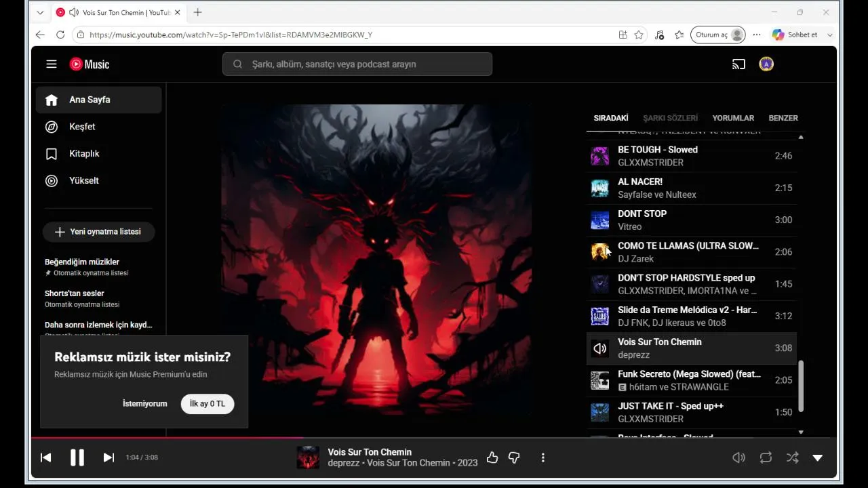Collapse the player page with the arrow
This screenshot has height=488, width=868.
[x=818, y=457]
